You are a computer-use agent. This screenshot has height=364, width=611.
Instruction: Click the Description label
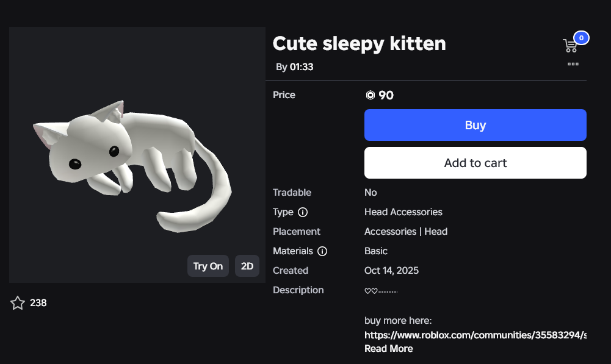tap(298, 290)
